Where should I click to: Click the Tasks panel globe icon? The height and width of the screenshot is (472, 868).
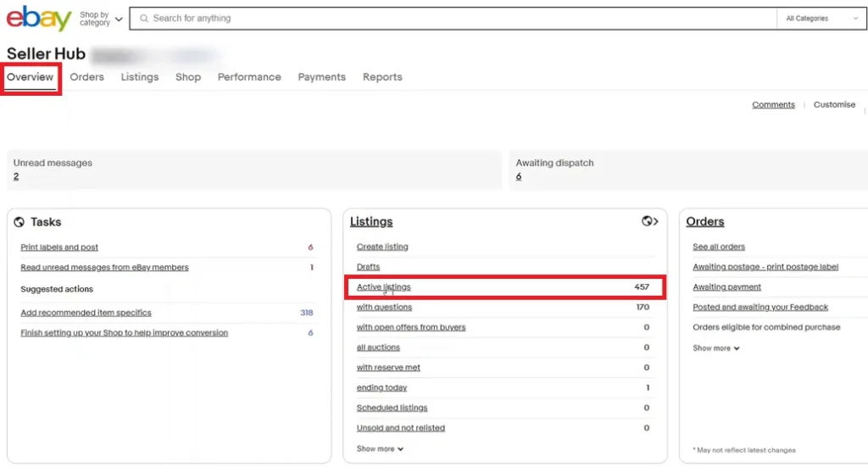(x=19, y=222)
